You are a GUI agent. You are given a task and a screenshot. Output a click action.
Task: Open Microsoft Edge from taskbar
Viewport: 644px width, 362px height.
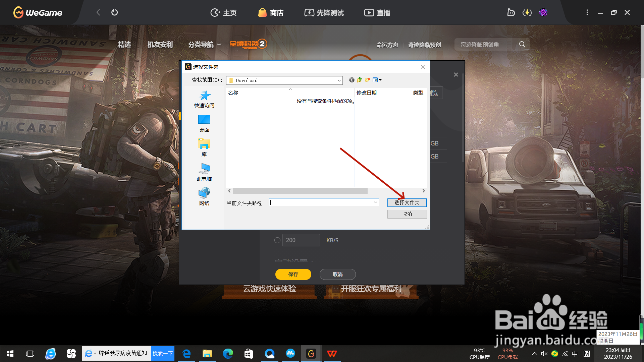pyautogui.click(x=228, y=354)
